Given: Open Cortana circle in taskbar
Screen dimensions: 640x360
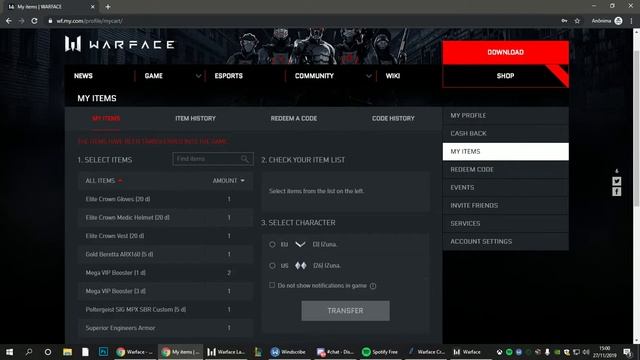Looking at the screenshot, I should [48, 352].
